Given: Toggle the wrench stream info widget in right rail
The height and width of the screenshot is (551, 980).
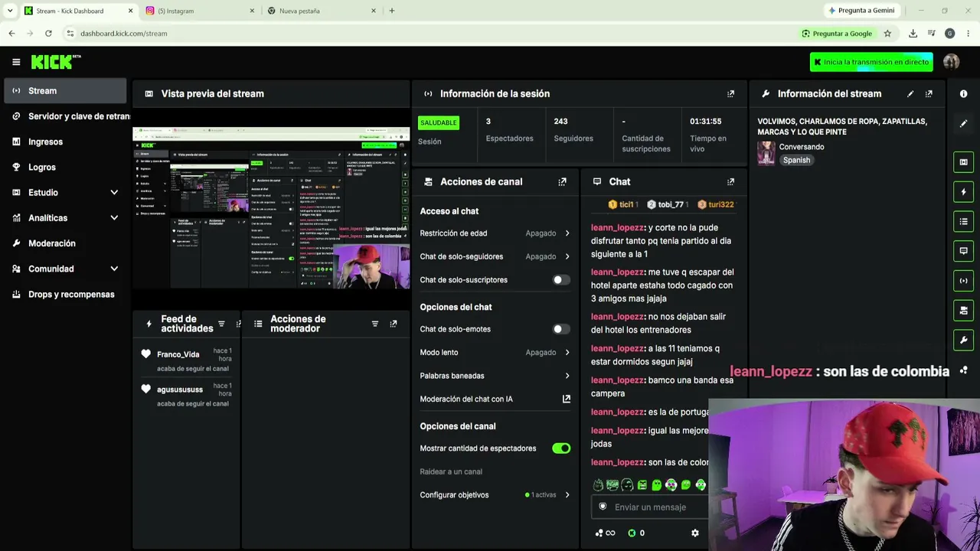Looking at the screenshot, I should (963, 340).
